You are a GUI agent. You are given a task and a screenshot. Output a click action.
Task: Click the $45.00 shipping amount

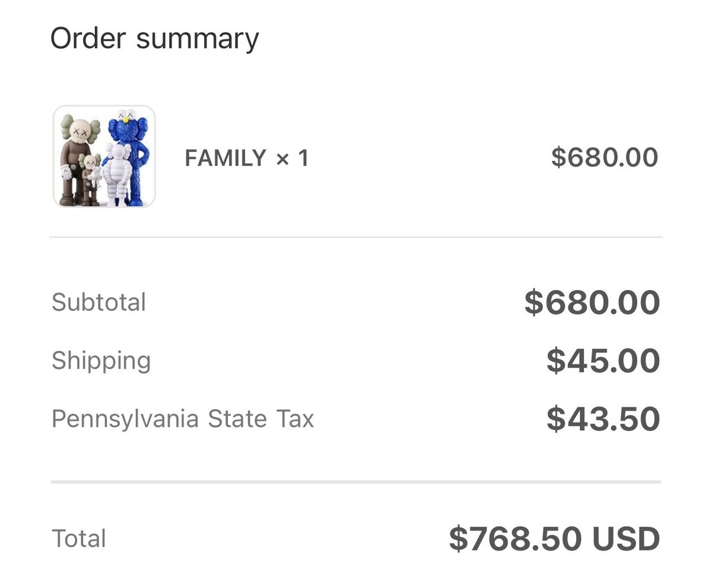(603, 361)
